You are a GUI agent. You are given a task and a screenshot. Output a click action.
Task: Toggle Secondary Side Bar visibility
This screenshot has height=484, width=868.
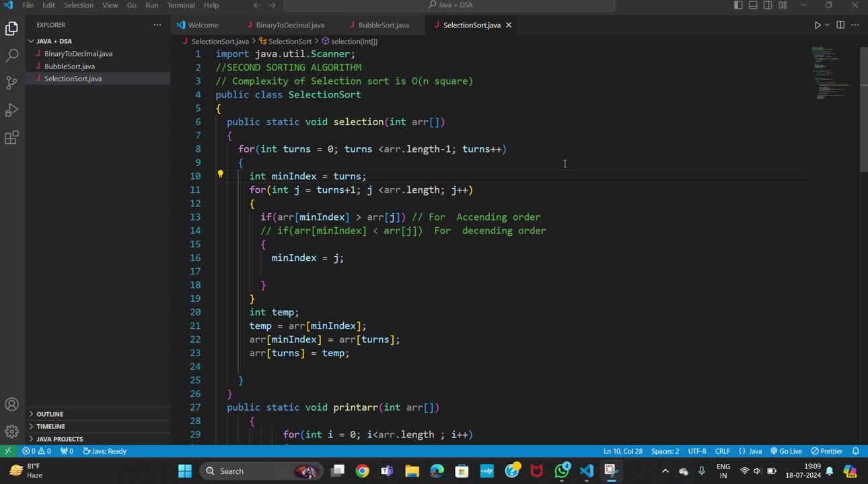pyautogui.click(x=768, y=5)
